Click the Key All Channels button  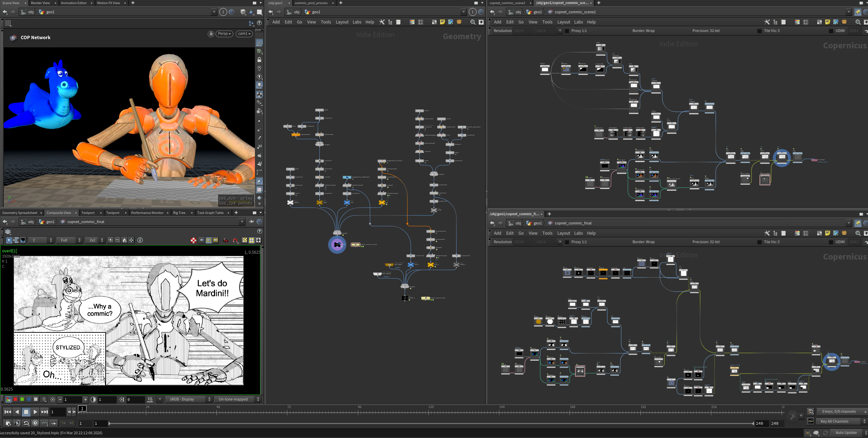[x=834, y=421]
